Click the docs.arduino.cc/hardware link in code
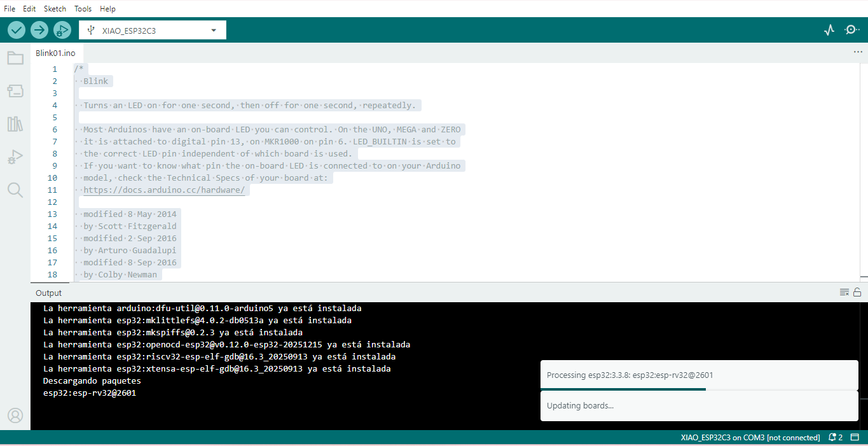Viewport: 868px width, 446px height. coord(164,190)
